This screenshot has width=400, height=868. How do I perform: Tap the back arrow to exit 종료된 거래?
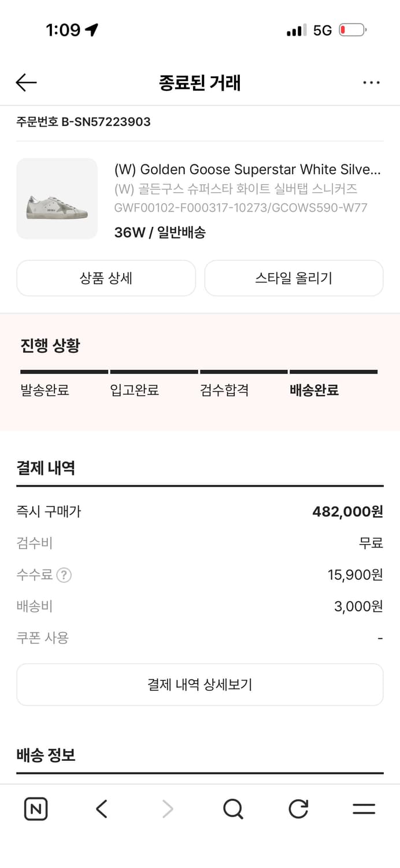tap(25, 83)
